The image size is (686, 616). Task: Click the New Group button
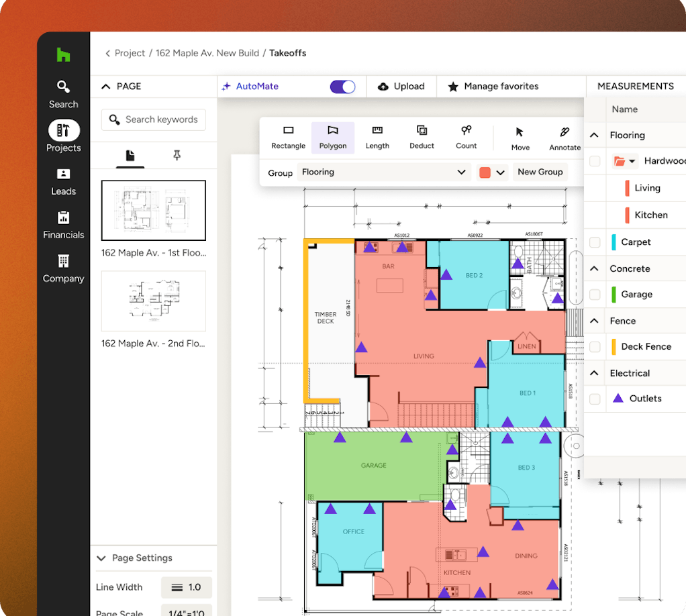[540, 172]
